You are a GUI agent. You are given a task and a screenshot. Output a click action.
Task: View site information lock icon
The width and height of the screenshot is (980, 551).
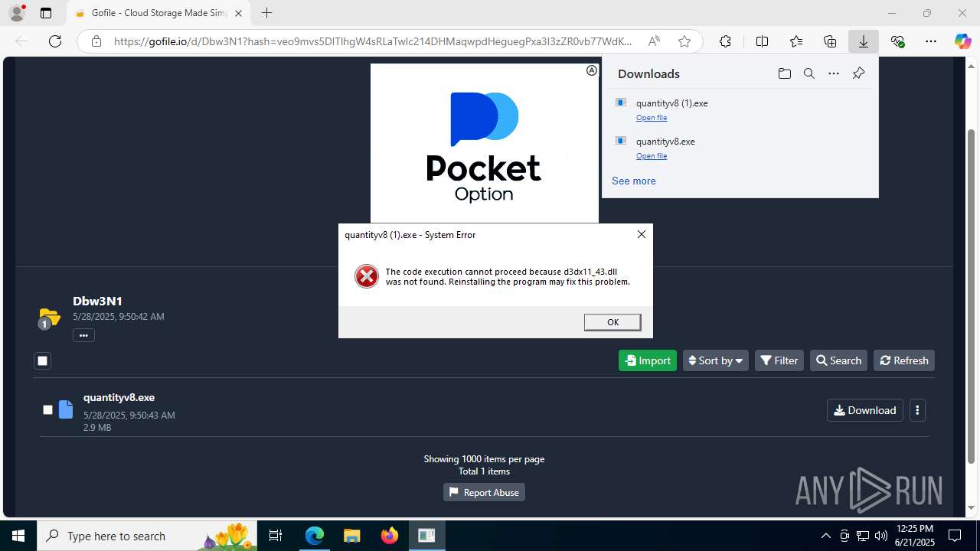point(96,41)
